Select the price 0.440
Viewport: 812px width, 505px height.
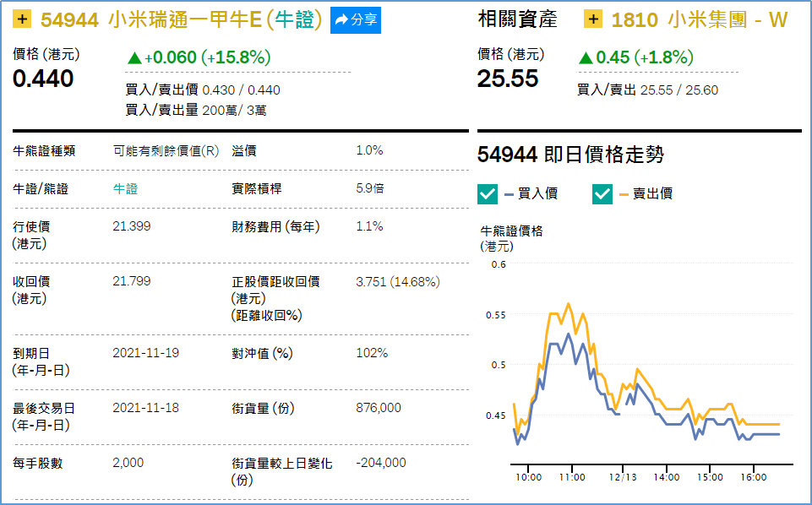[43, 79]
